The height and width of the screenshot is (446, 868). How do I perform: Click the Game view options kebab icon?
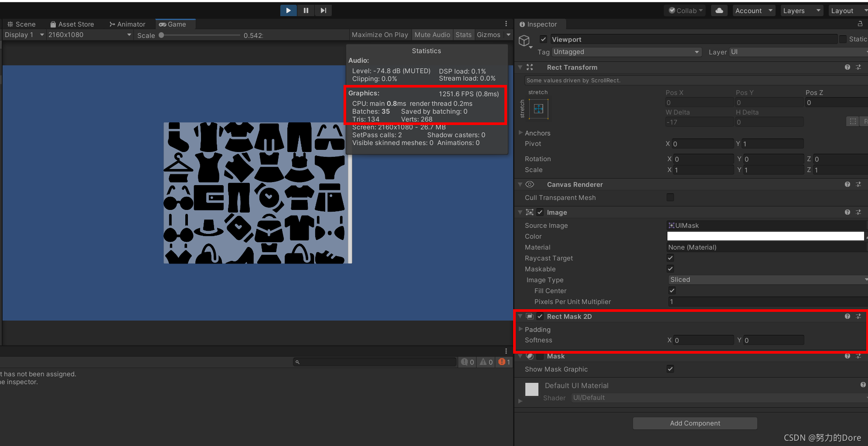coord(506,24)
